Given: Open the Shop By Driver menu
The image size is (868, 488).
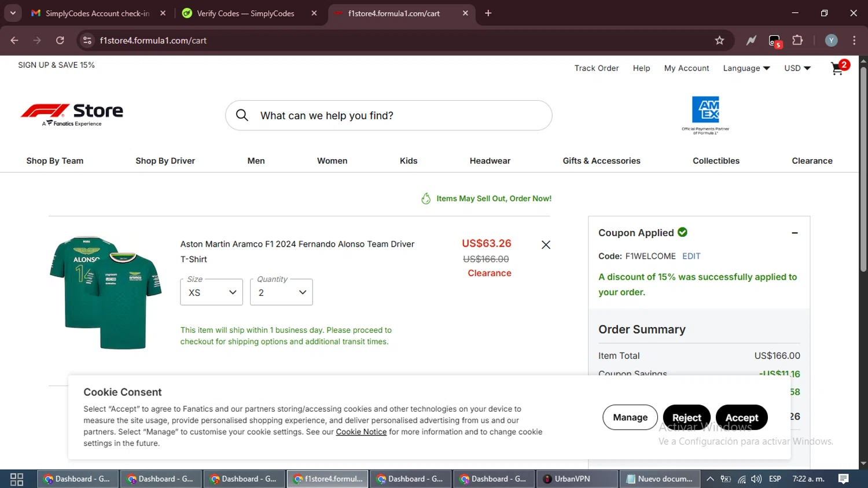Looking at the screenshot, I should click(x=165, y=161).
